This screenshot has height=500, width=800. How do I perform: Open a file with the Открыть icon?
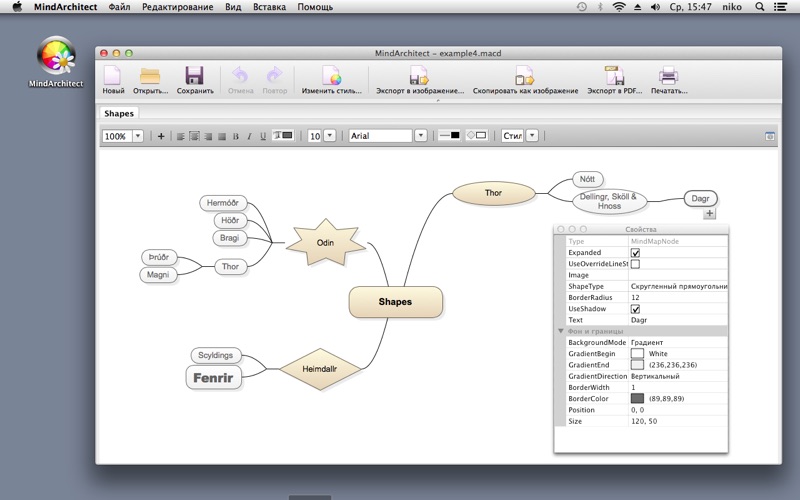pos(150,76)
